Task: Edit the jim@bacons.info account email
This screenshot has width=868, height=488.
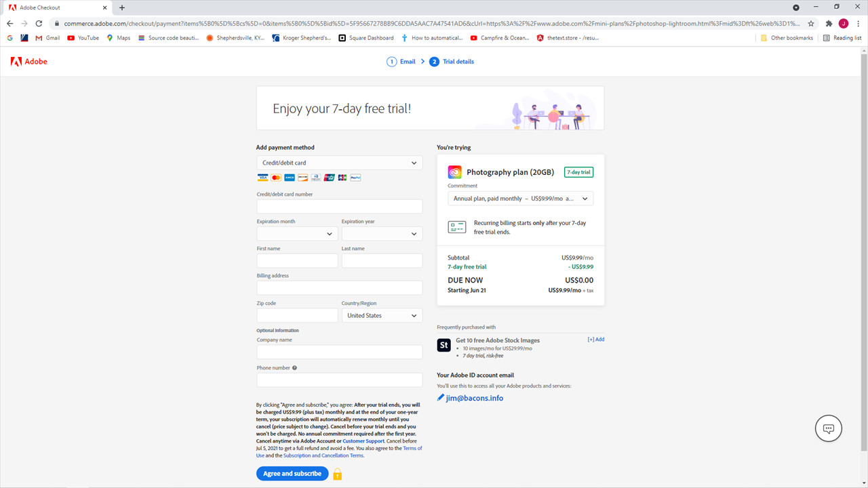Action: coord(475,398)
